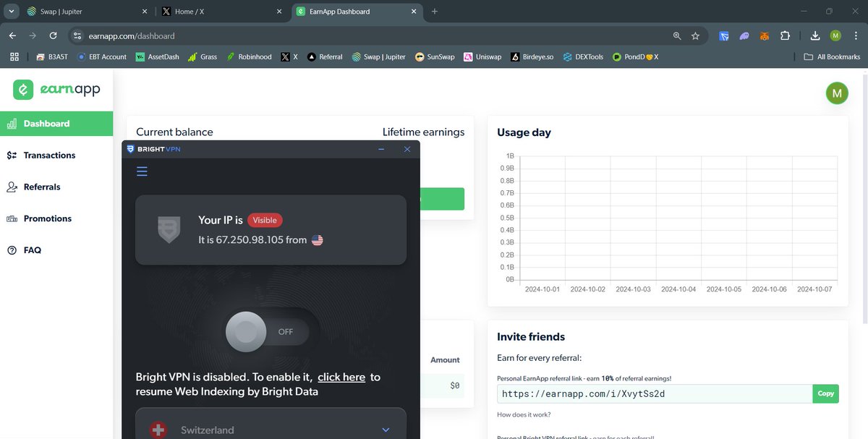This screenshot has height=439, width=868.
Task: Open DEXTools bookmark
Action: (582, 56)
